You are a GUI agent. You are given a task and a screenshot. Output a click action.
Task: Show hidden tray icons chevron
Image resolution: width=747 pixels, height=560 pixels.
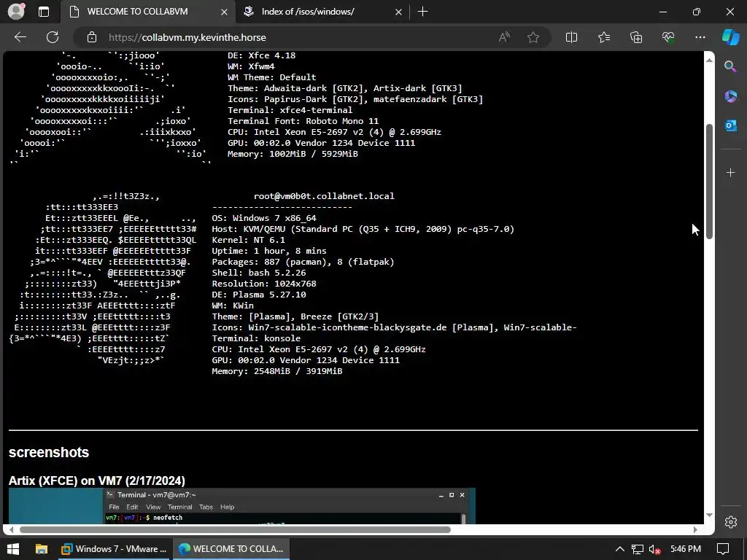coord(620,549)
